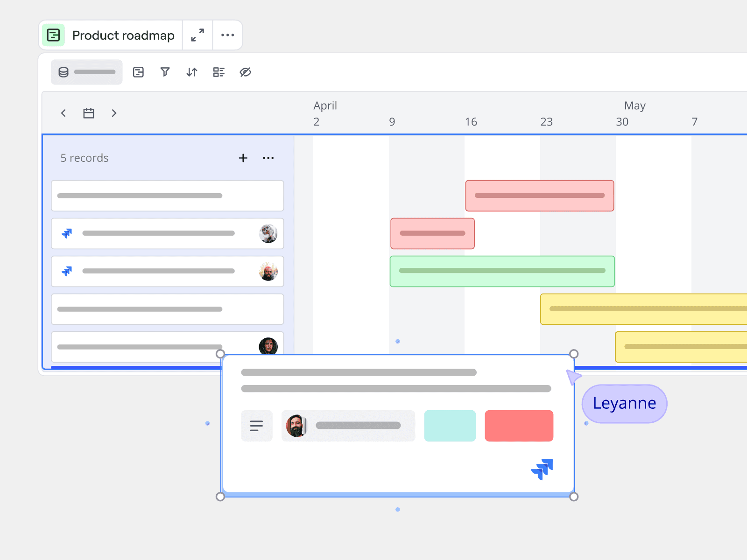Expand the Product roadmap to fullscreen

click(197, 35)
